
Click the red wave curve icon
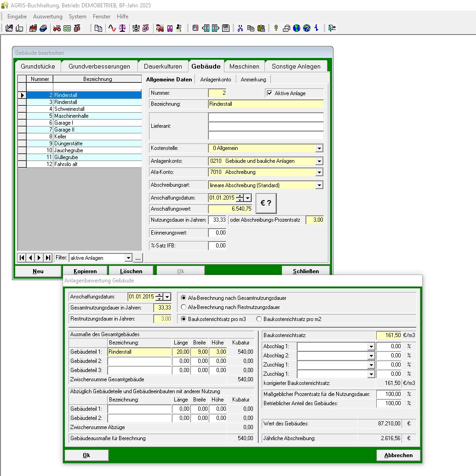(x=112, y=28)
